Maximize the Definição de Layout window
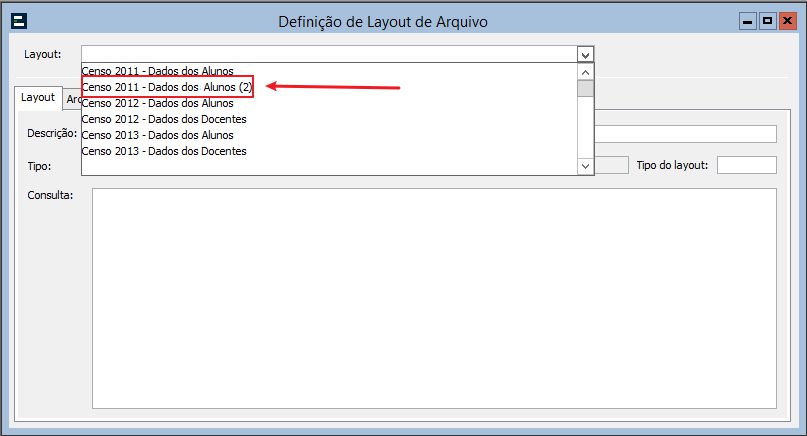The image size is (807, 436). point(767,21)
